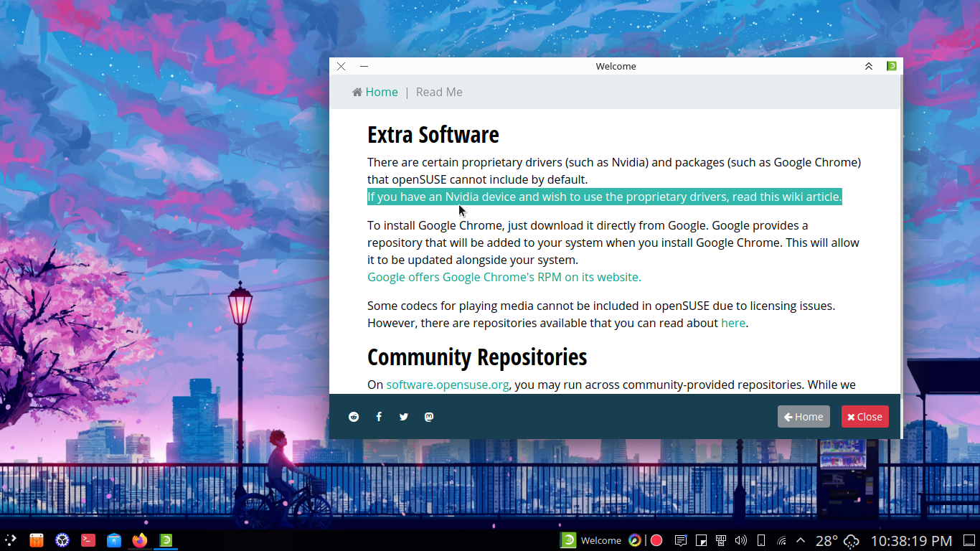Click the red record indicator in tray
980x551 pixels.
click(656, 540)
